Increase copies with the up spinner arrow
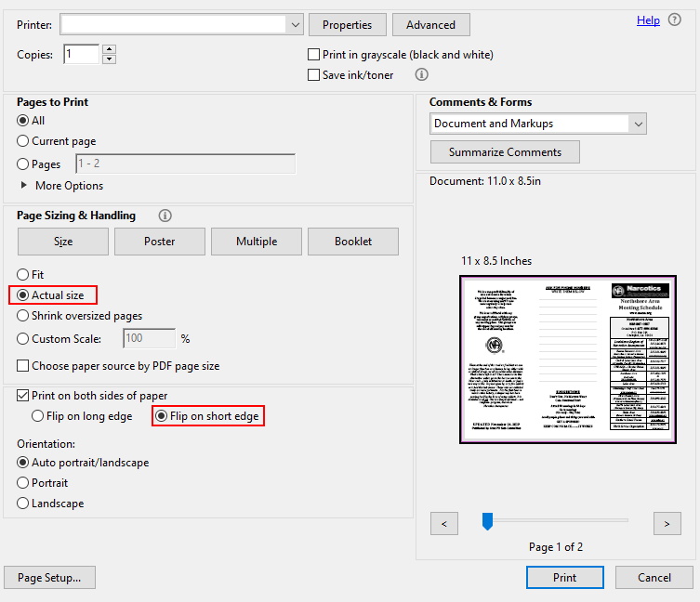The height and width of the screenshot is (602, 700). (109, 48)
